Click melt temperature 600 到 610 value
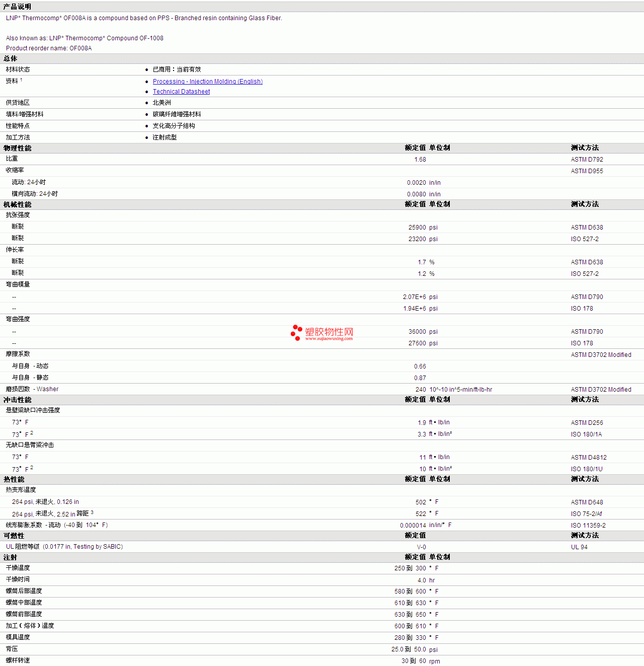This screenshot has height=666, width=644. click(410, 626)
